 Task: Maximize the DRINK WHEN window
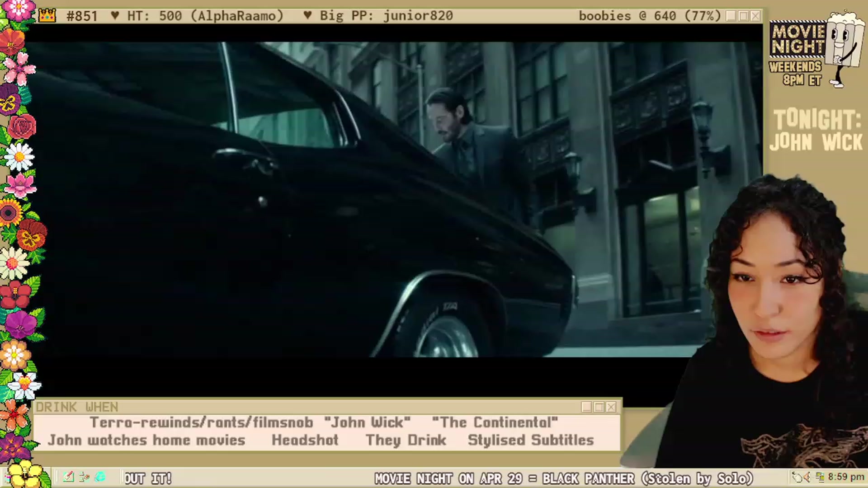pyautogui.click(x=599, y=407)
